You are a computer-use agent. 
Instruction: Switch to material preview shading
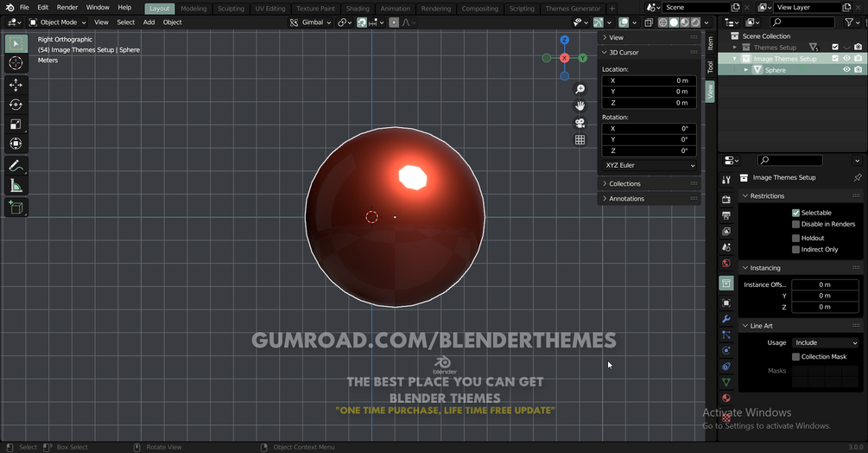(685, 22)
